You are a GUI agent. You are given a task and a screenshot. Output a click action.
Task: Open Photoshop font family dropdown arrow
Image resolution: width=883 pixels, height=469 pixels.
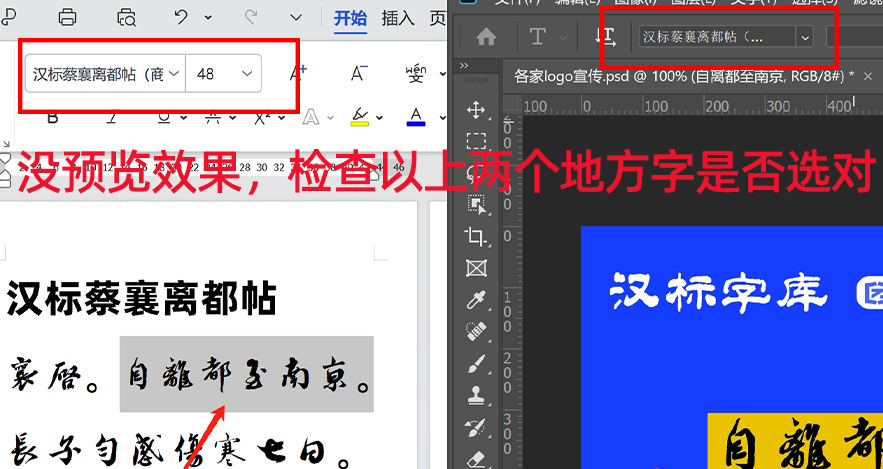[x=805, y=38]
